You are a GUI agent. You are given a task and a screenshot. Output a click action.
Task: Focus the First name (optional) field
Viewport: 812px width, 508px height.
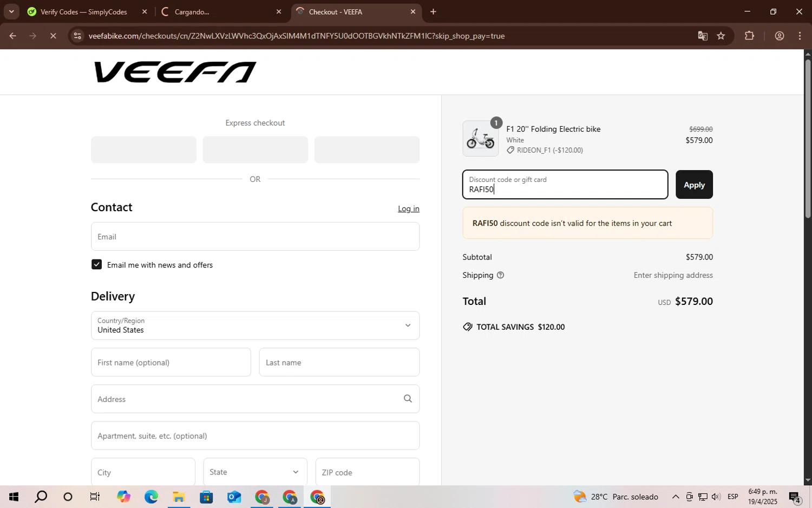(x=171, y=362)
